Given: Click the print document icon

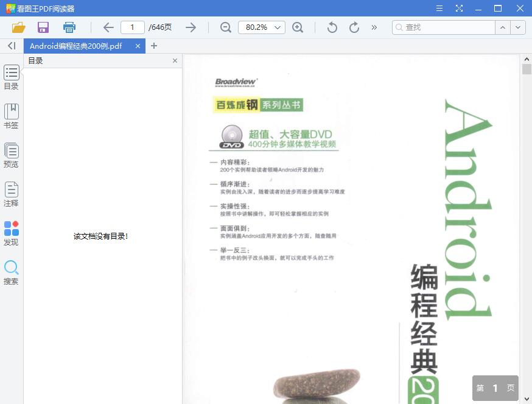Looking at the screenshot, I should (x=69, y=27).
